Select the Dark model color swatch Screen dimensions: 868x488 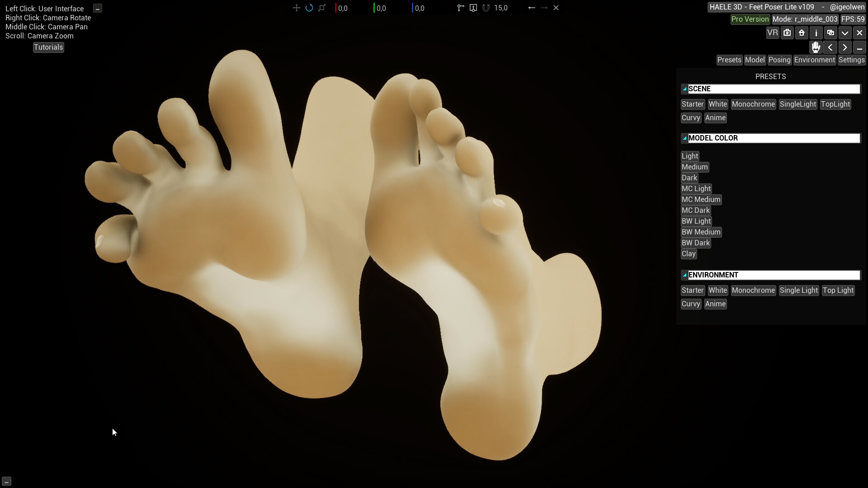coord(689,178)
